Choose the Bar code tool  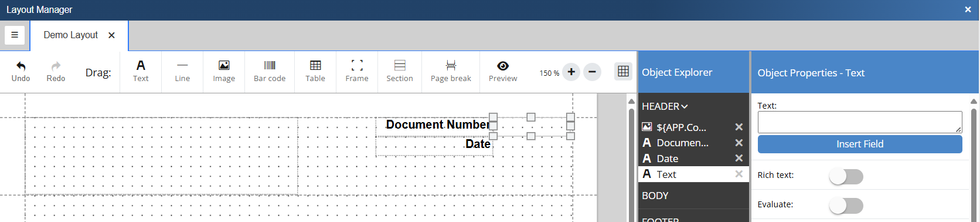[x=270, y=72]
